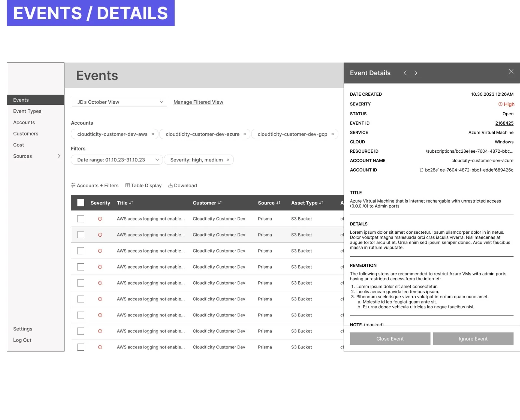Screen dimensions: 520x420
Task: Remove cloudticity-customer-dev-azure account chip
Action: click(x=245, y=134)
